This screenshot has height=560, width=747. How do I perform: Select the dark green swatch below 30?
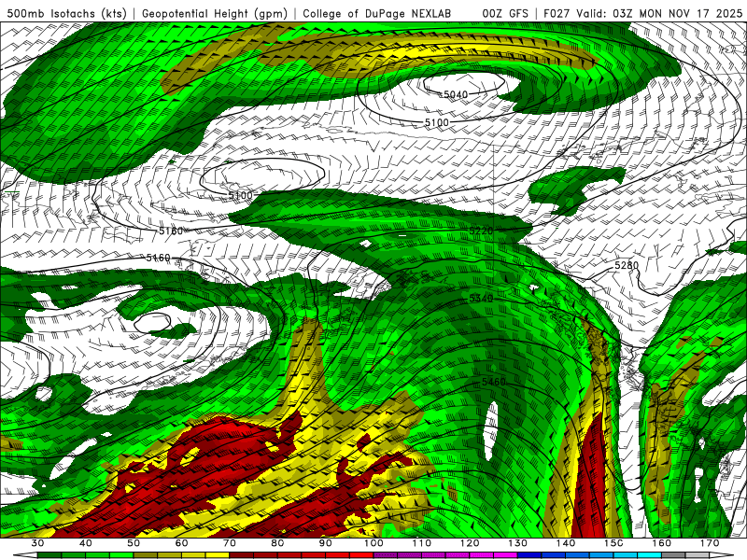point(49,555)
